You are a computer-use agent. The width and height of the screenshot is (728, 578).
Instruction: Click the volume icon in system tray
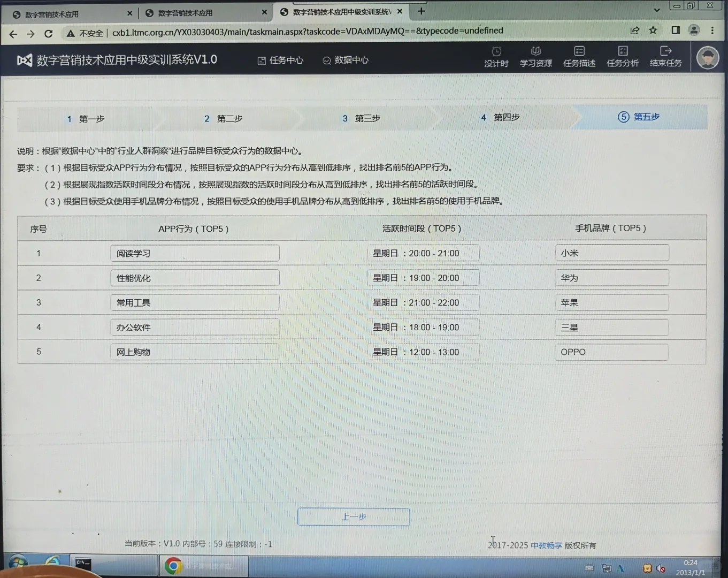pos(661,568)
